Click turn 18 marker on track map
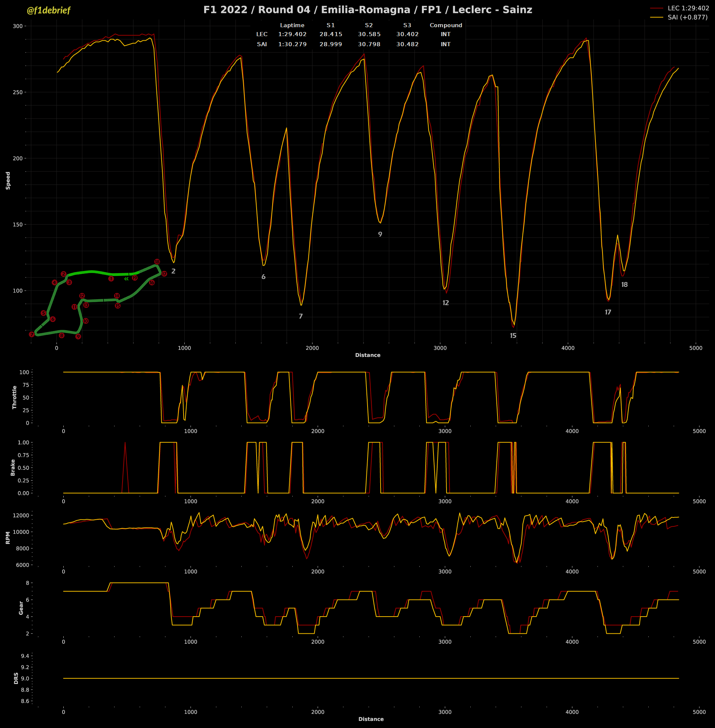This screenshot has height=728, width=715. pyautogui.click(x=157, y=262)
